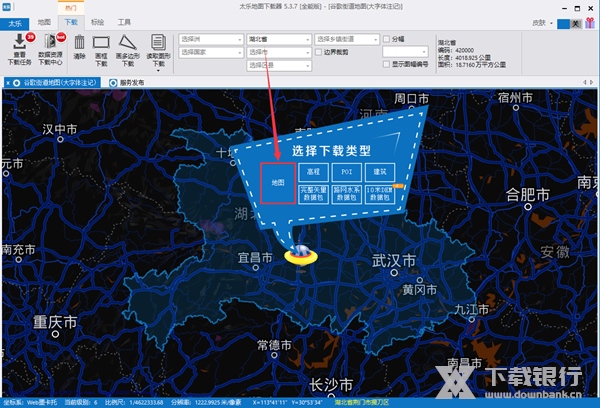The image size is (600, 408).
Task: Switch to the 地图 ribbon tab
Action: [x=44, y=23]
